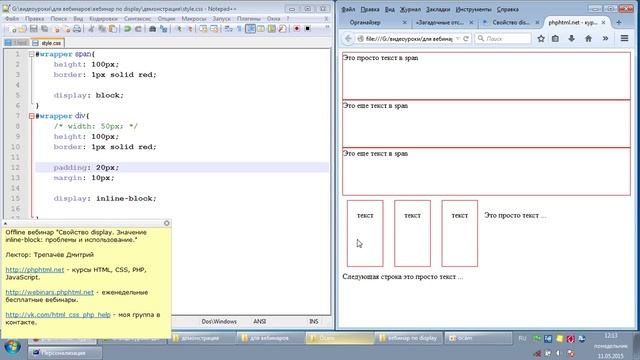Open the "демонстрация" taskbar folder
The image size is (640, 360).
point(202,338)
